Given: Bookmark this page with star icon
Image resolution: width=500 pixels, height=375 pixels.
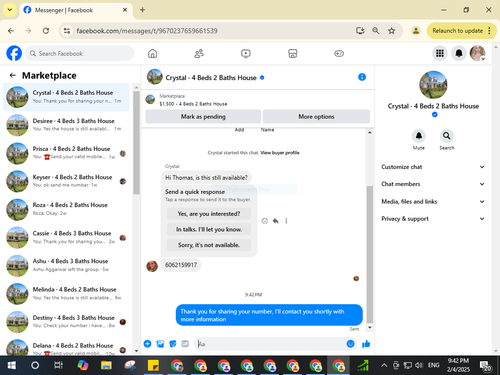Looking at the screenshot, I should (x=391, y=31).
